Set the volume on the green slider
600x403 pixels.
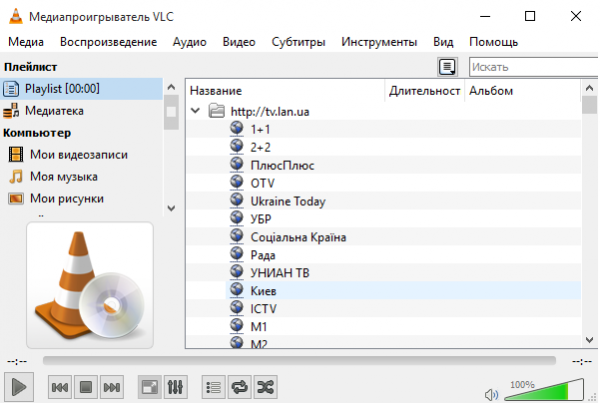pos(544,390)
